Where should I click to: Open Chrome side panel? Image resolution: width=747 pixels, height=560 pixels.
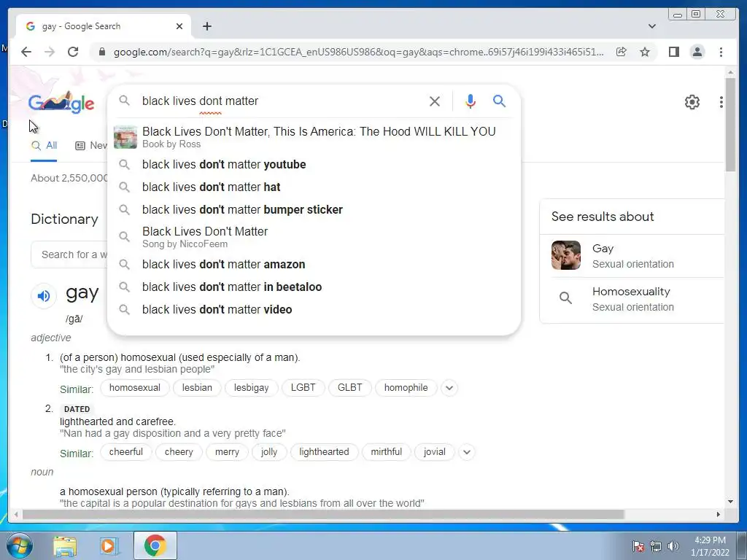click(x=673, y=52)
